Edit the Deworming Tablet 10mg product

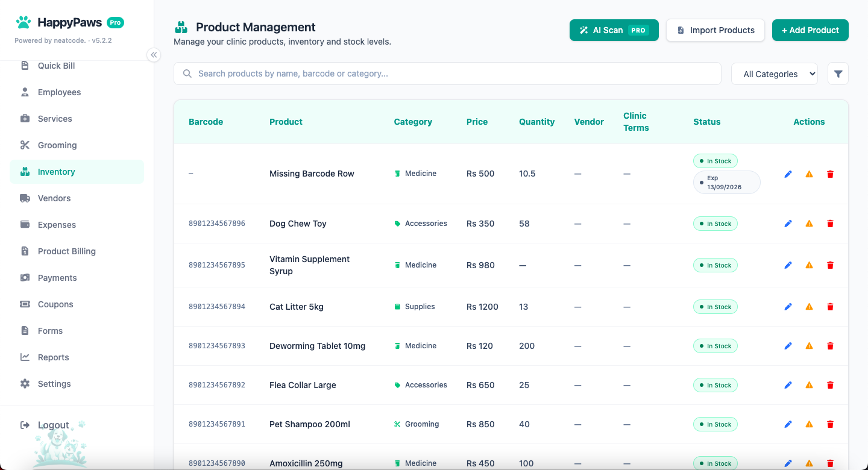coord(788,346)
